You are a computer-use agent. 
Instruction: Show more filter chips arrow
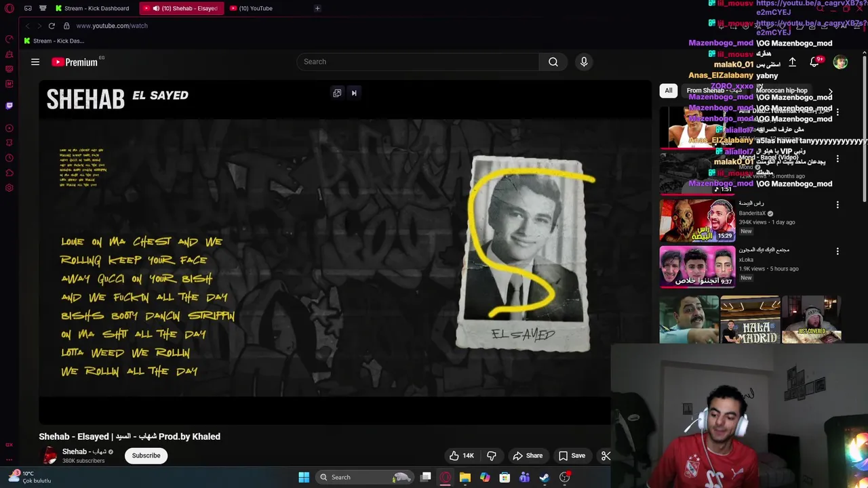tap(830, 91)
